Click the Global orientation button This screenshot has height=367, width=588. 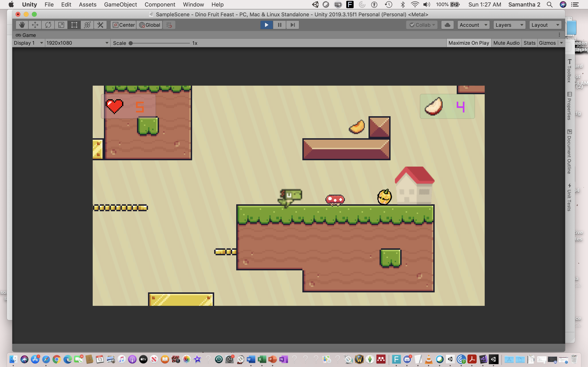click(149, 25)
